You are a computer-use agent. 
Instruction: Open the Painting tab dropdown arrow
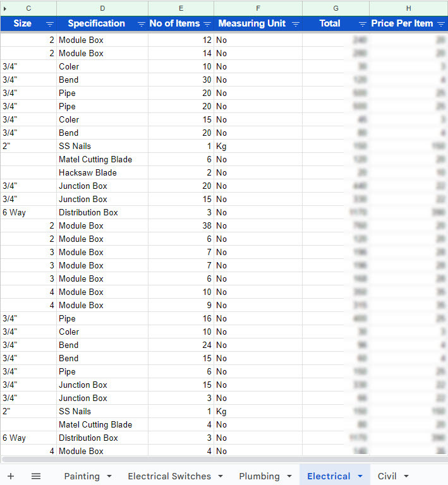109,476
